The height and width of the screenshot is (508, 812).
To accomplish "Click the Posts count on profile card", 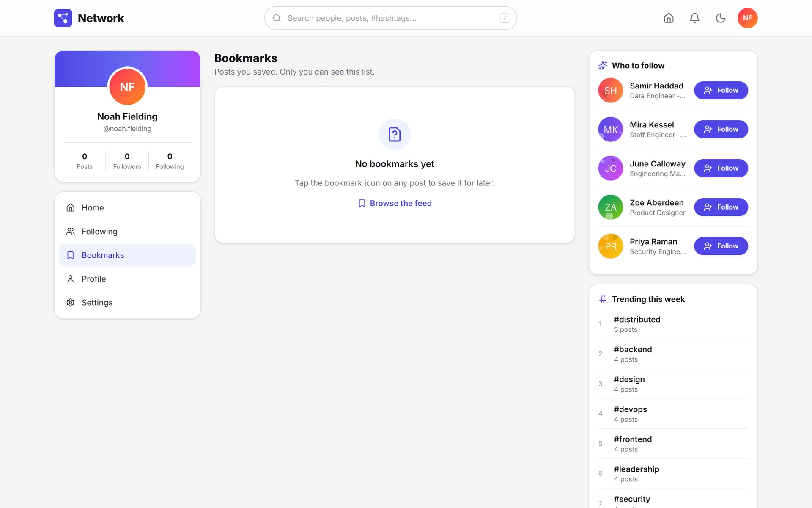I will click(x=85, y=161).
